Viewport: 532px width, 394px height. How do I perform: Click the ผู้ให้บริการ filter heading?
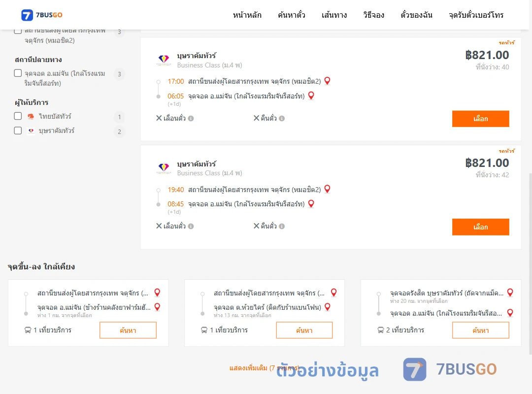coord(32,102)
